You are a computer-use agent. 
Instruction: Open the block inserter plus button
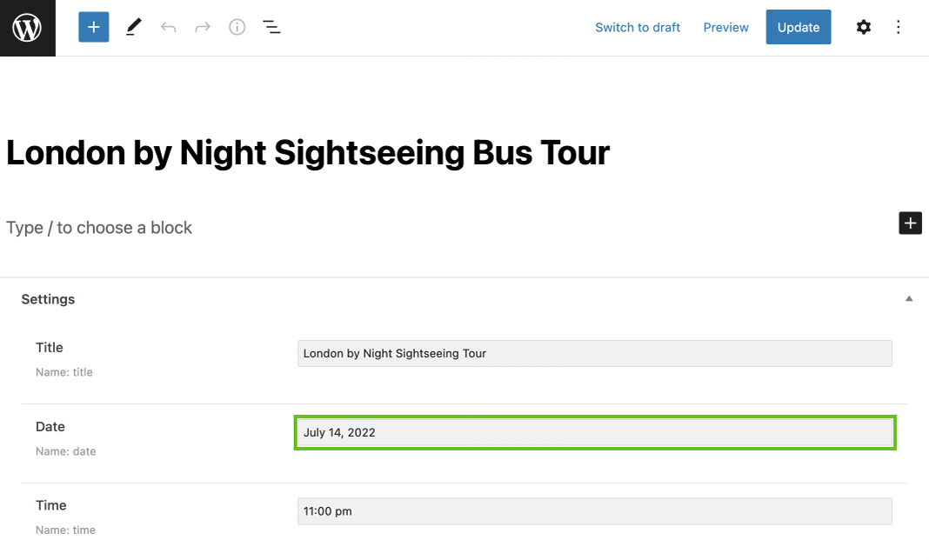tap(94, 27)
